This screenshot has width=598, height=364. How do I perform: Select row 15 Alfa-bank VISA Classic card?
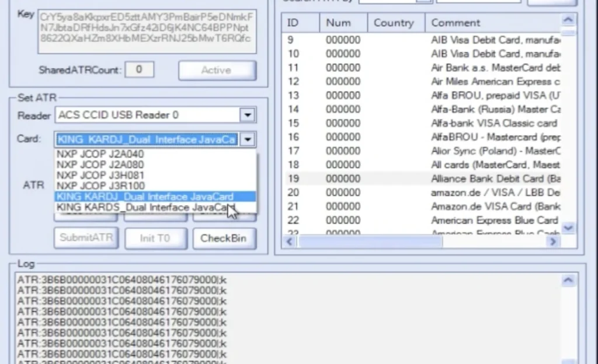pos(423,123)
